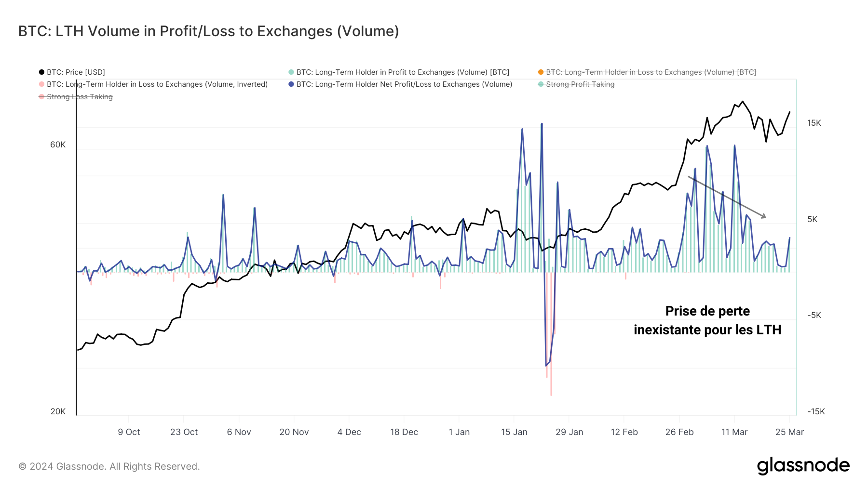This screenshot has height=488, width=868.
Task: Click the 12 Feb axis label
Action: tap(624, 432)
